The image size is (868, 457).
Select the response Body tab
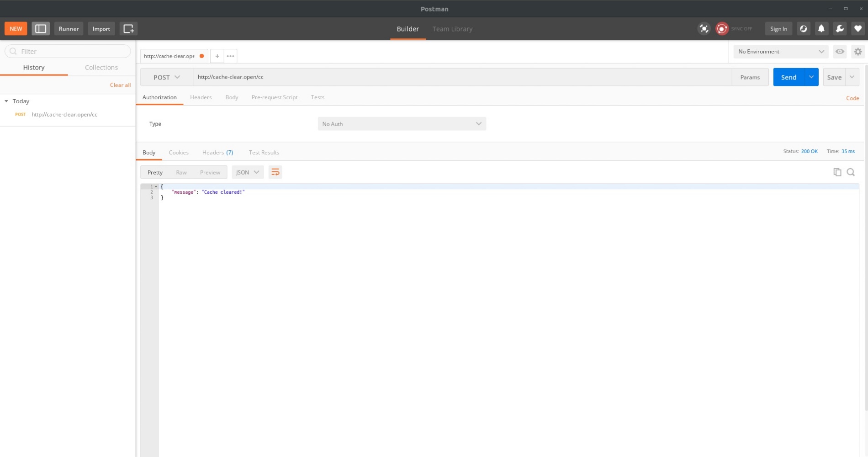(x=149, y=152)
